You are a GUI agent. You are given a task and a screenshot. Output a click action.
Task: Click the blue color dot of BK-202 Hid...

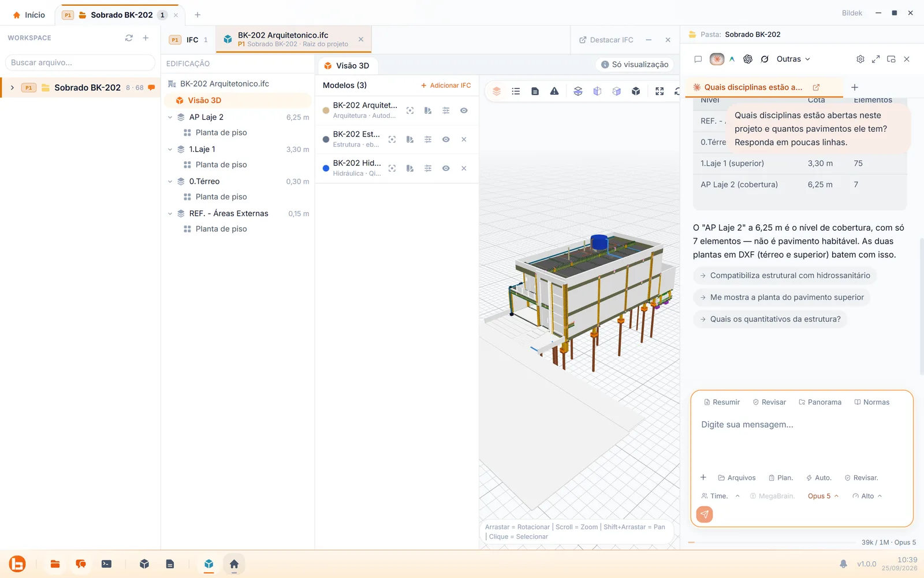[x=326, y=168]
